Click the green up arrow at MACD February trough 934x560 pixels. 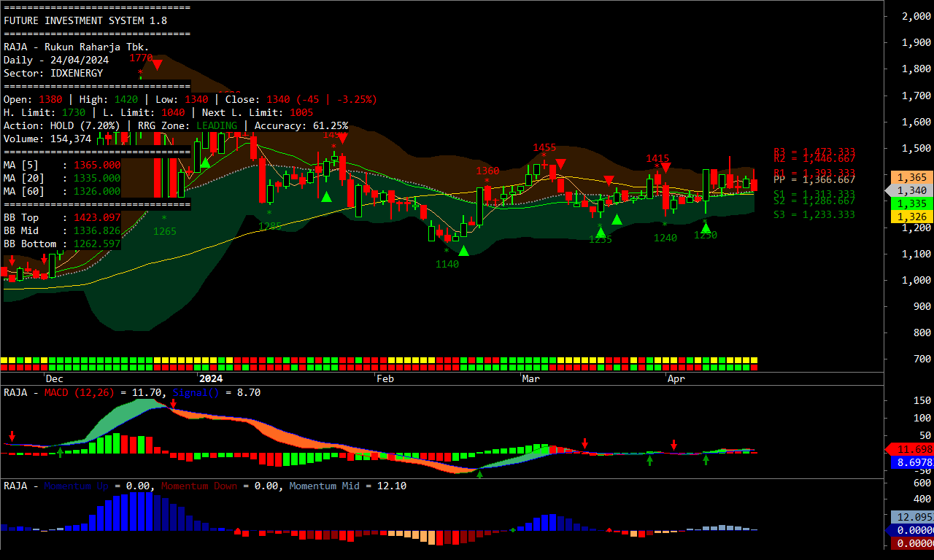coord(479,474)
